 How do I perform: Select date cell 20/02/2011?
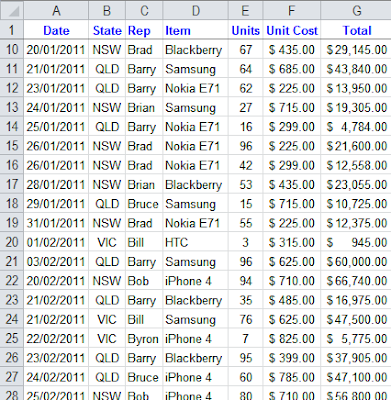coord(56,281)
